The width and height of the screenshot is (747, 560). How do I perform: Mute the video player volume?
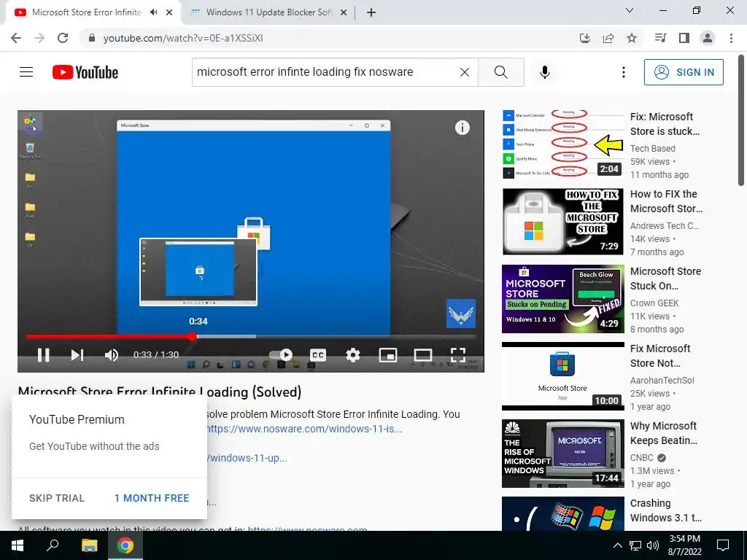tap(112, 355)
